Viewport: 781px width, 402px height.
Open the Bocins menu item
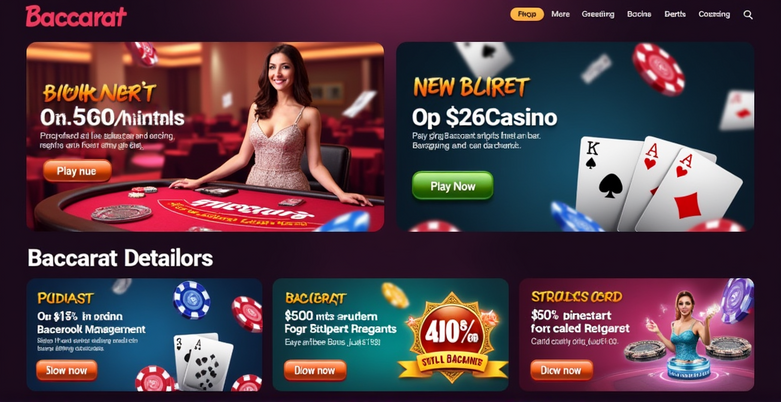[x=639, y=14]
